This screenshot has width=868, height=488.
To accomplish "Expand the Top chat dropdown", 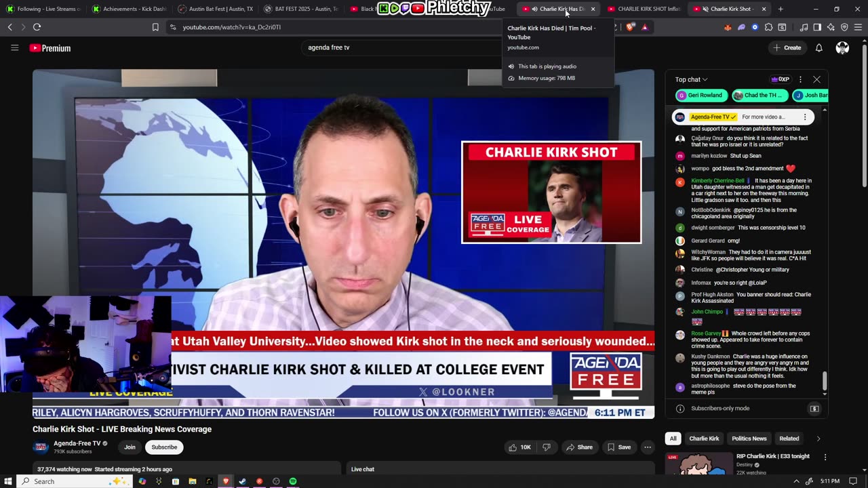I will coord(691,79).
